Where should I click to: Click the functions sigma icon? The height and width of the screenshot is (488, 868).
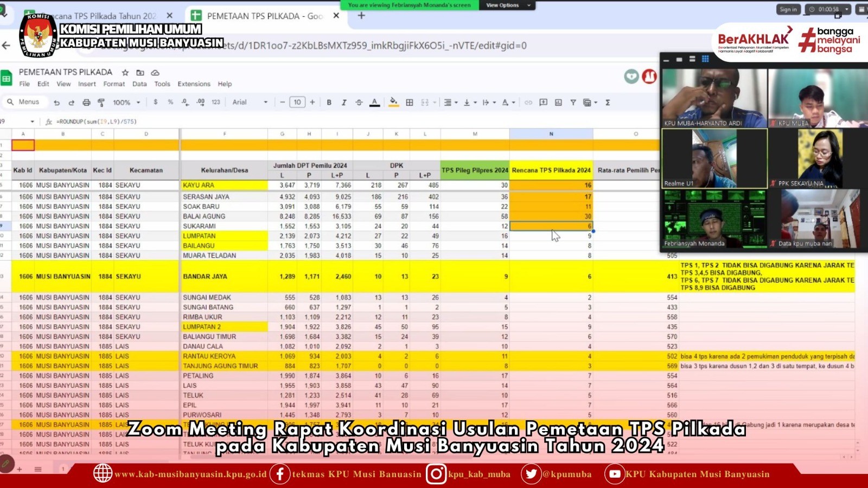608,102
